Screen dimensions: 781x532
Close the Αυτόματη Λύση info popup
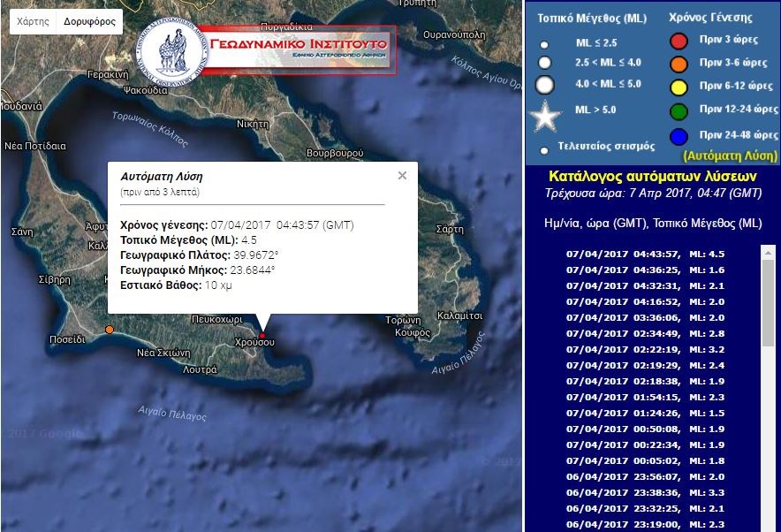402,176
